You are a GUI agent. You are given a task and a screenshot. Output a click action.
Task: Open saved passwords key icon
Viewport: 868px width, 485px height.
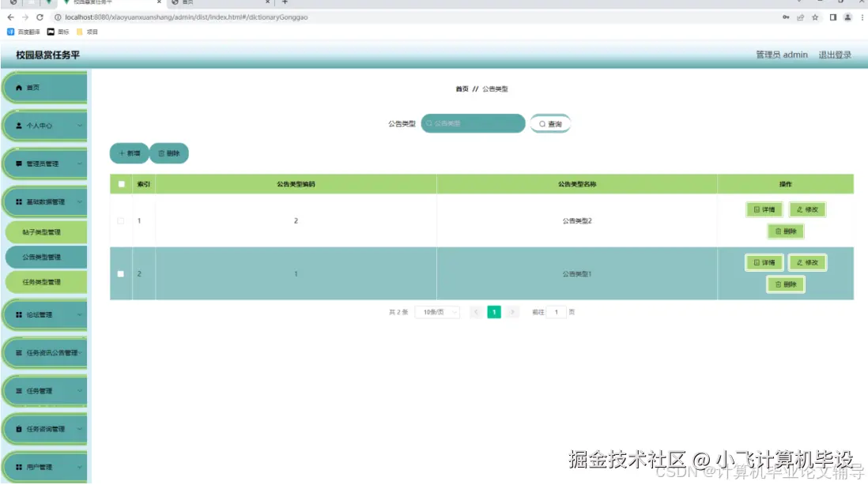(x=786, y=17)
